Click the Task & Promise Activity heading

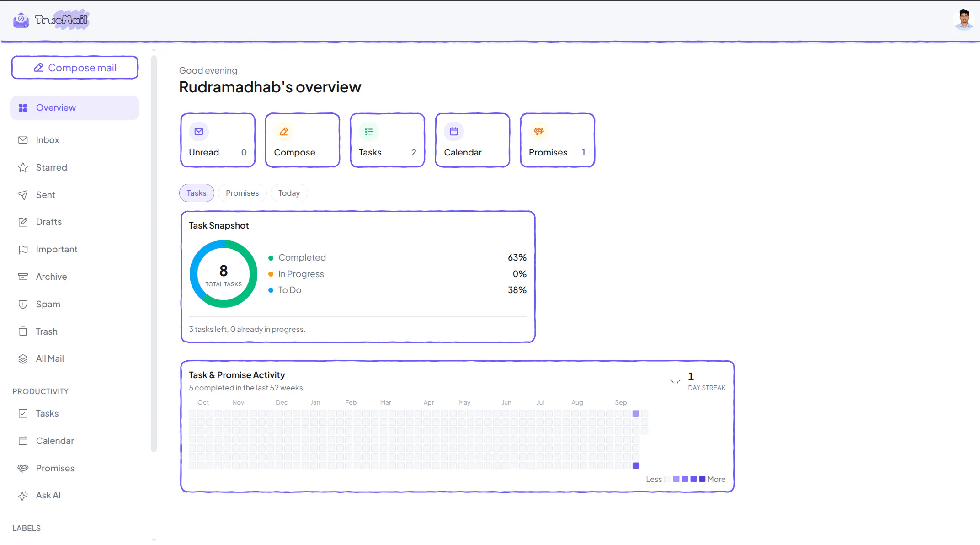click(x=237, y=375)
